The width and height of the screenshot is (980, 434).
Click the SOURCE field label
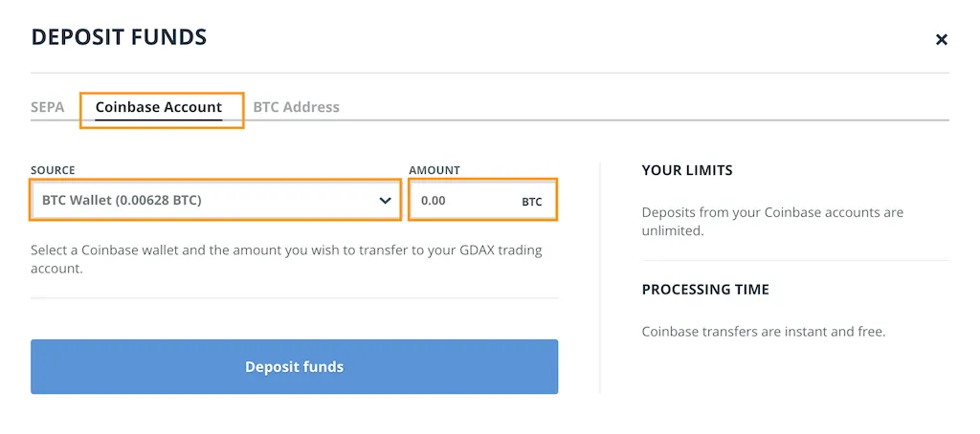click(x=53, y=170)
